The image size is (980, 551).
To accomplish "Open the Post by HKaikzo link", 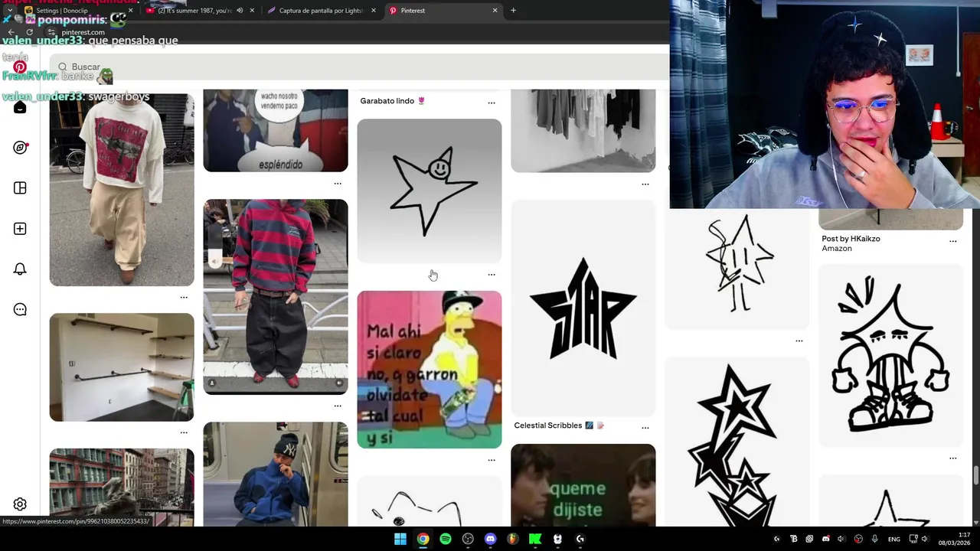I will point(851,239).
